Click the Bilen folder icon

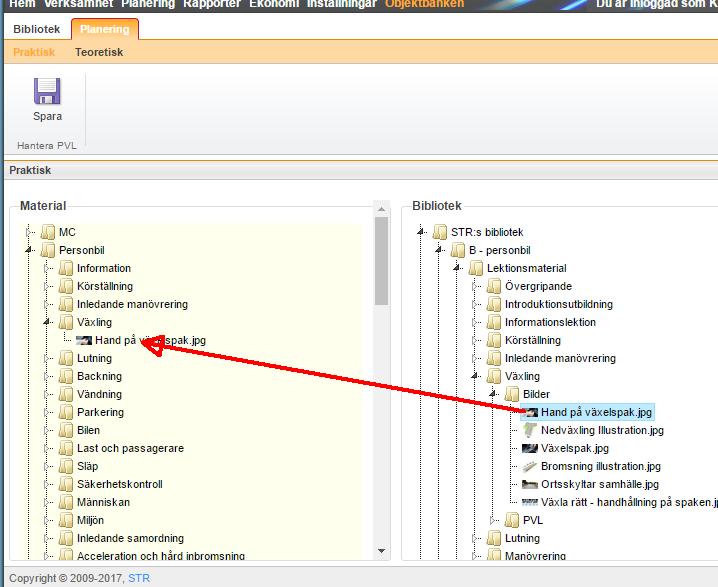click(x=65, y=430)
